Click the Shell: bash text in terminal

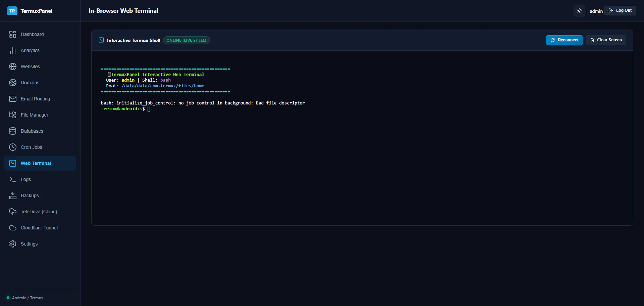(x=157, y=80)
